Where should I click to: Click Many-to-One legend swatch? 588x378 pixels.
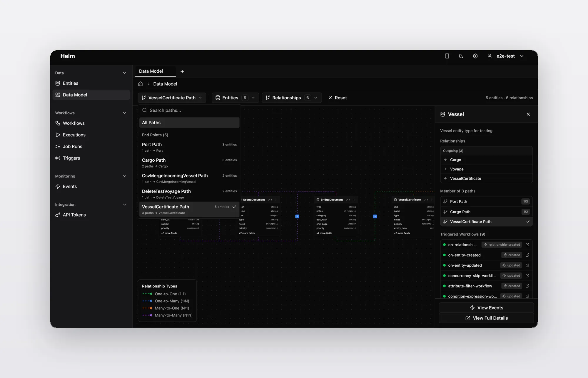[x=147, y=308]
